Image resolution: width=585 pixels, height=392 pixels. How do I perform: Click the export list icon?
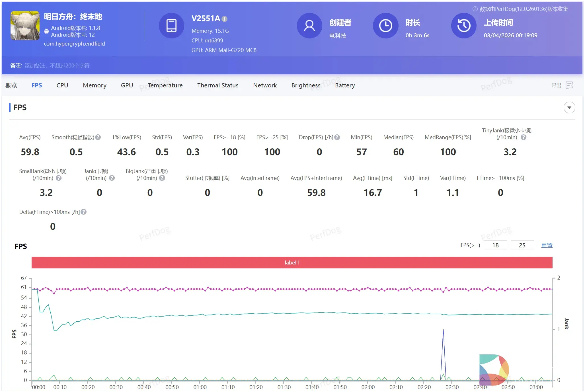point(569,85)
